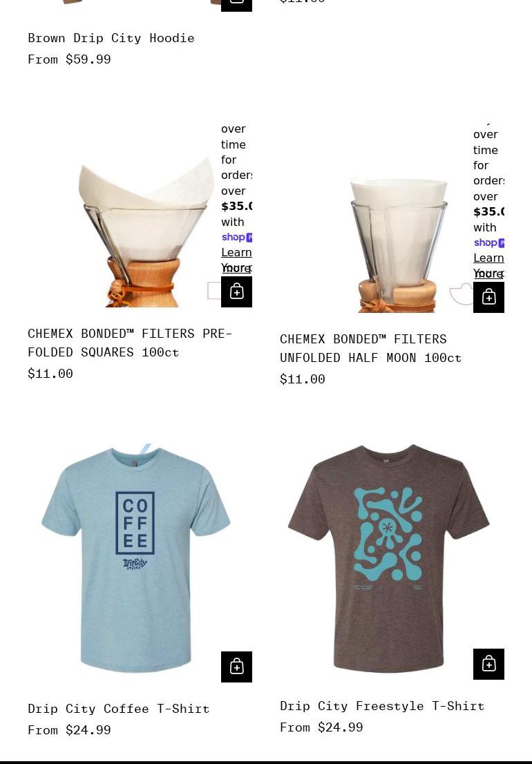Click Shop Pay logo beside half moon filter image
The image size is (532, 764).
[x=489, y=242]
